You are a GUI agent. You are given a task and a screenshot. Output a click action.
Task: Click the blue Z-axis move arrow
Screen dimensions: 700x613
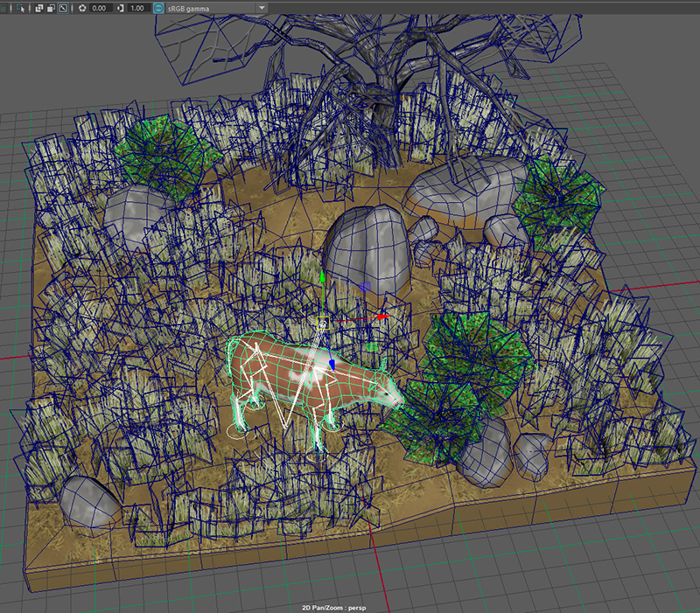(x=332, y=365)
